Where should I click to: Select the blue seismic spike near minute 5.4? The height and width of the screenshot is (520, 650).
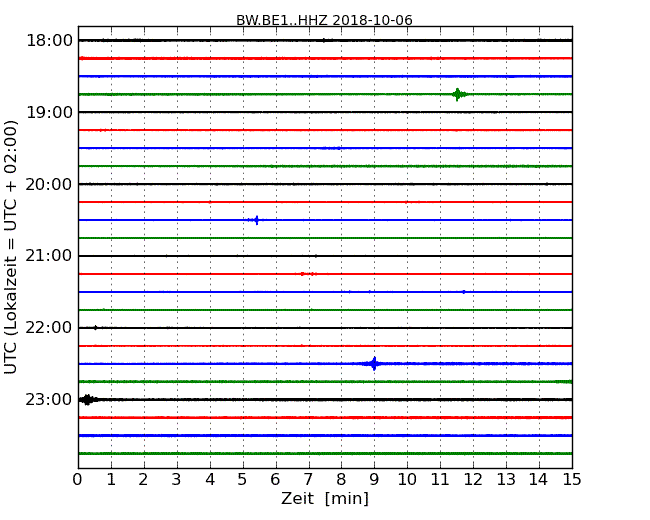tap(256, 220)
